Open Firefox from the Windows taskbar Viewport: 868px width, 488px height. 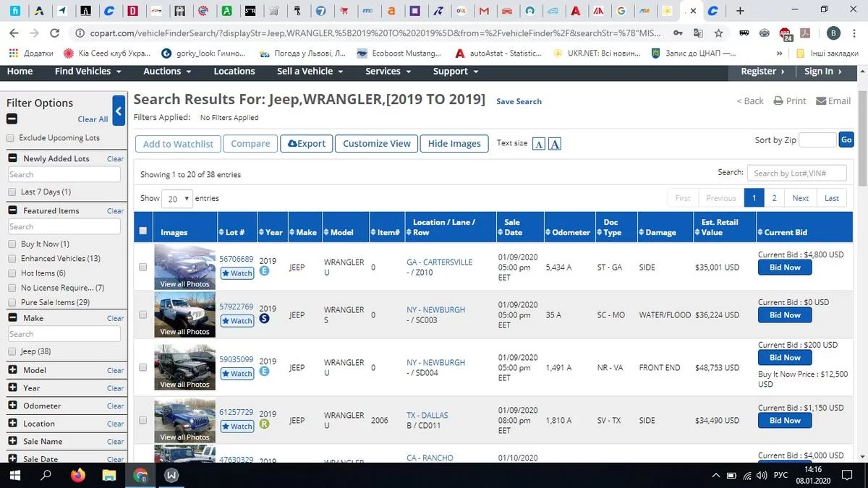pyautogui.click(x=77, y=475)
